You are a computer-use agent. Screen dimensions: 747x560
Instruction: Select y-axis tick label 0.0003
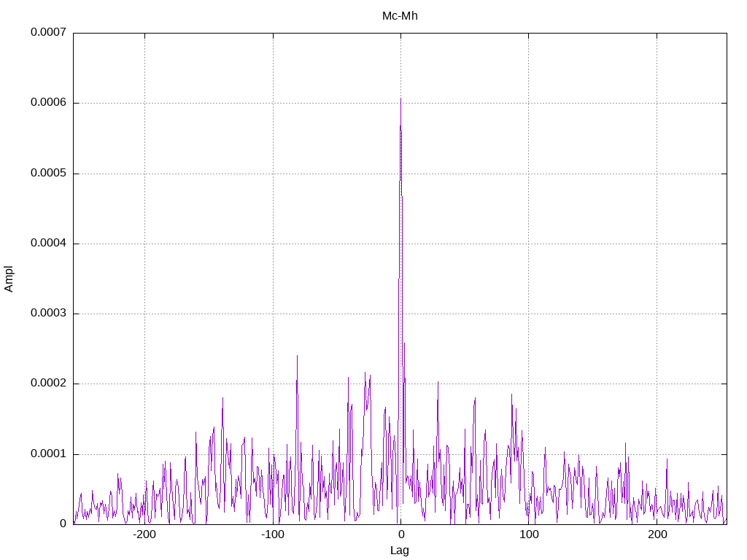49,313
